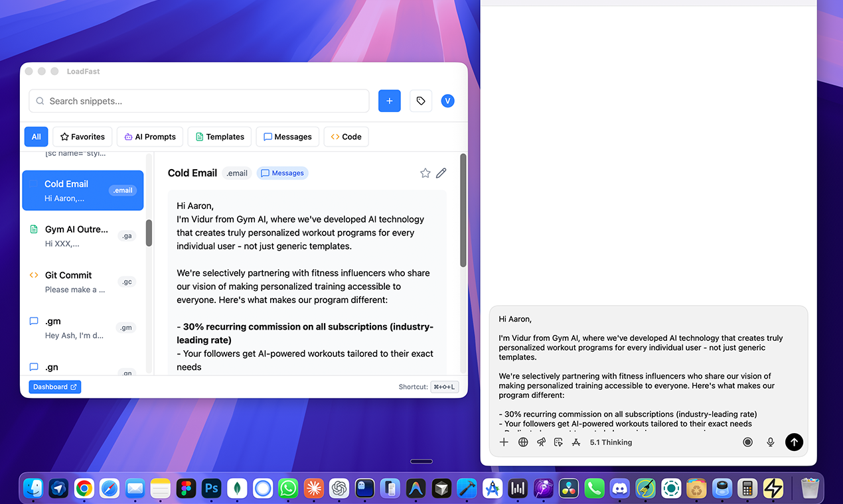
Task: Edit the Cold Email snippet with the pencil
Action: tap(441, 172)
